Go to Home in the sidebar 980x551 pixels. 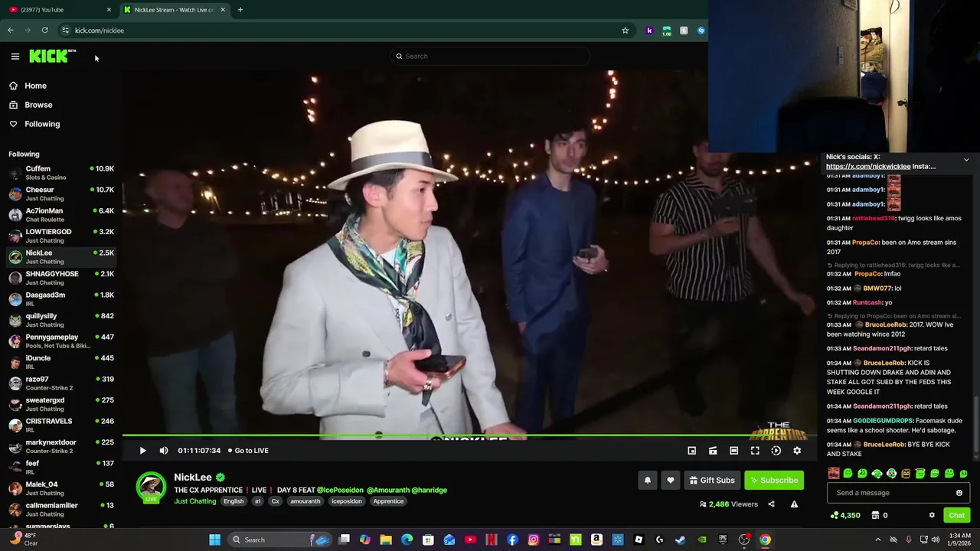click(x=35, y=86)
